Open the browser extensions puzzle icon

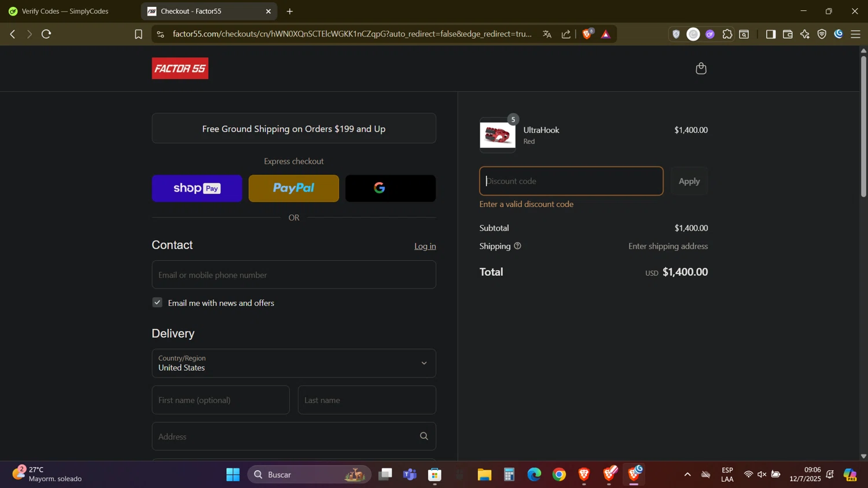click(727, 34)
